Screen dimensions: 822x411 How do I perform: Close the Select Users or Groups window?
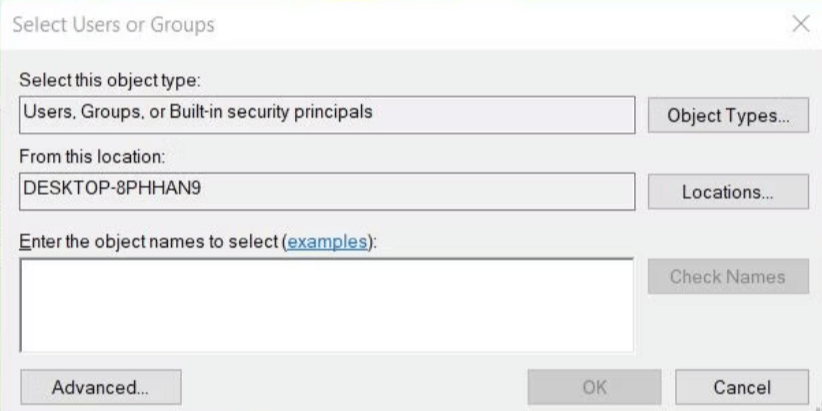(x=800, y=24)
